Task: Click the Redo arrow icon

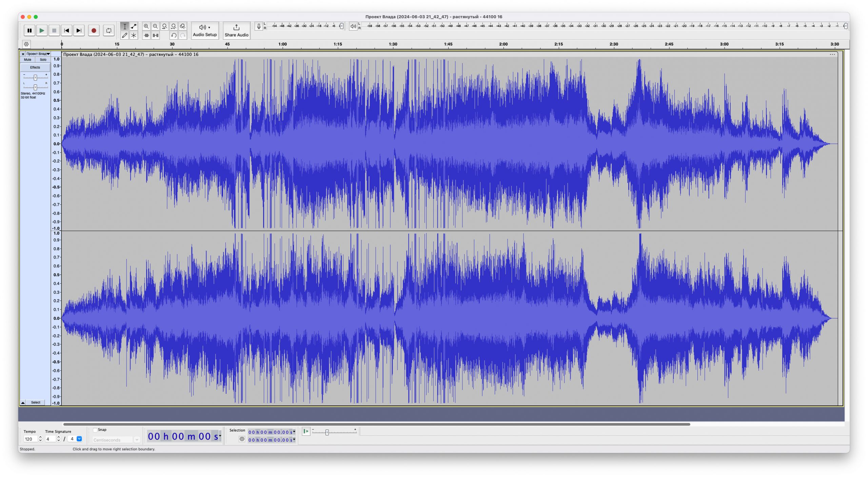Action: tap(183, 35)
